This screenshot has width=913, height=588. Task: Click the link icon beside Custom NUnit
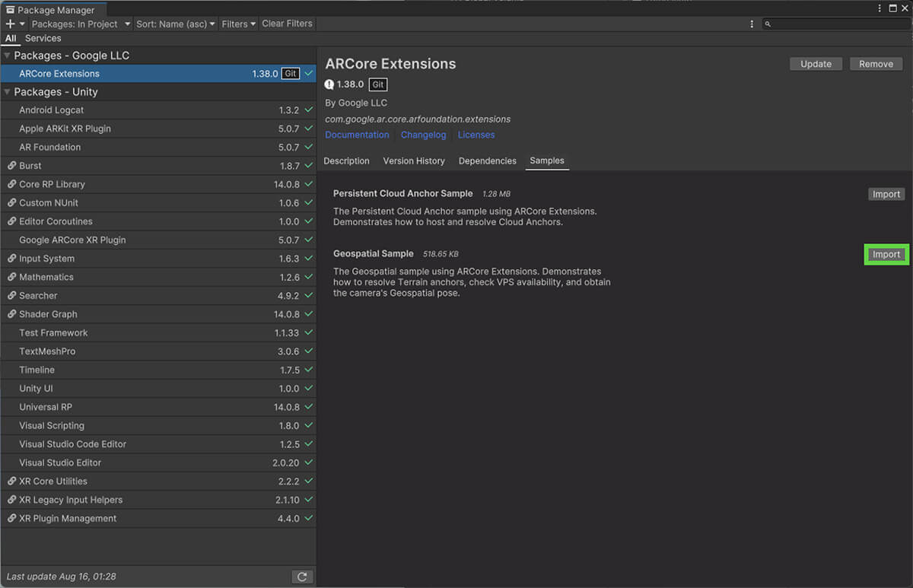tap(11, 203)
